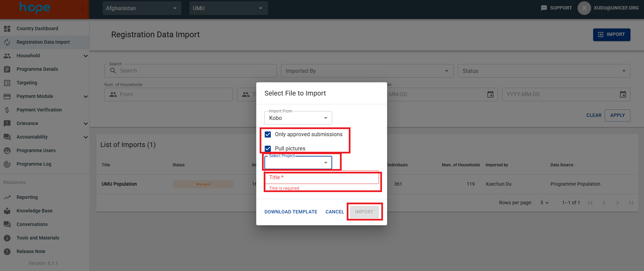Toggle the Pull pictures checkbox

coord(268,149)
